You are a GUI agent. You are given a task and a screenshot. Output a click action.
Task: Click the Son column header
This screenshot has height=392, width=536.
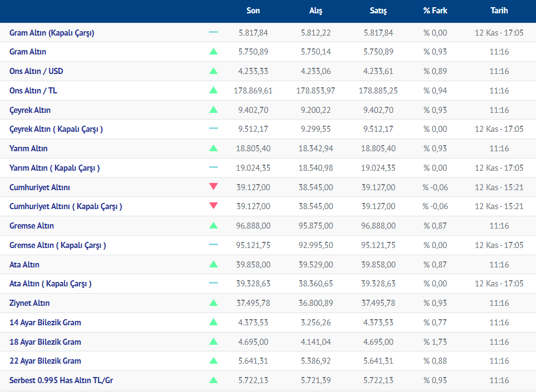[253, 11]
